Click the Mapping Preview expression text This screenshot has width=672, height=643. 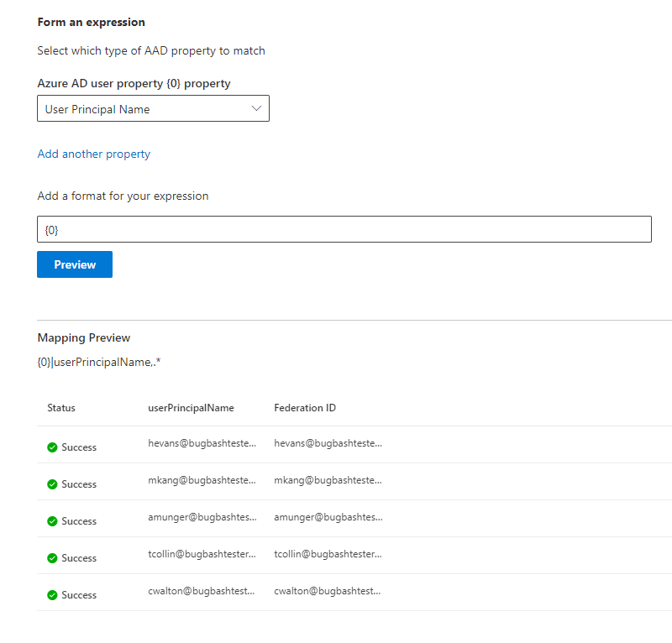99,362
